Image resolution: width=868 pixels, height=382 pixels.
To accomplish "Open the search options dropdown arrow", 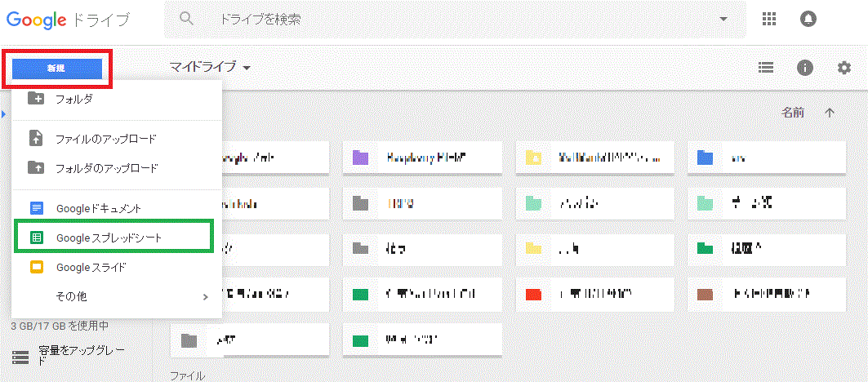I will pos(723,20).
